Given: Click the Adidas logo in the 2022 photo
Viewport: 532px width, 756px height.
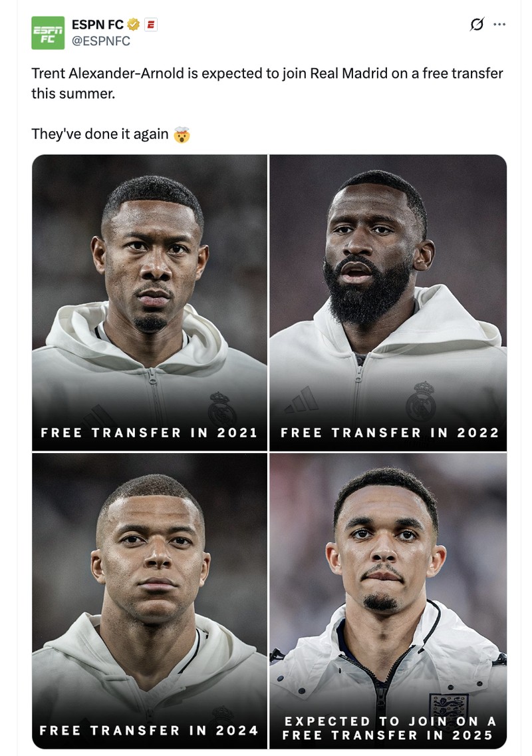Looking at the screenshot, I should [302, 400].
